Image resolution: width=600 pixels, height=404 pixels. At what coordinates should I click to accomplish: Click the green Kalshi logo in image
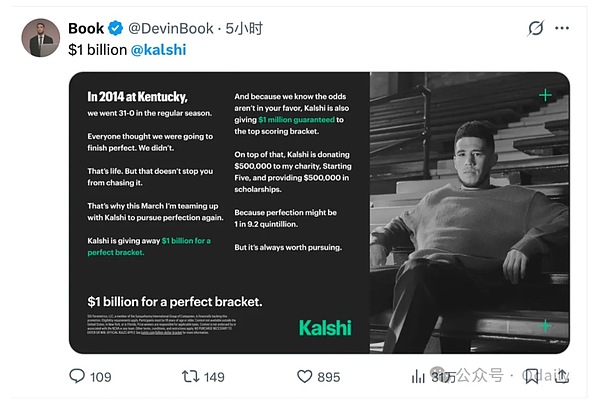[325, 327]
